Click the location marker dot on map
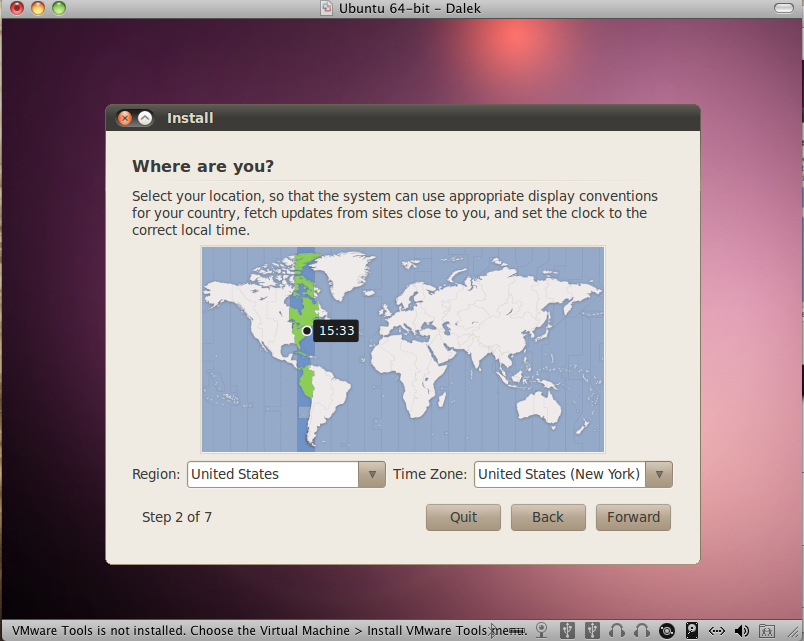 [307, 331]
